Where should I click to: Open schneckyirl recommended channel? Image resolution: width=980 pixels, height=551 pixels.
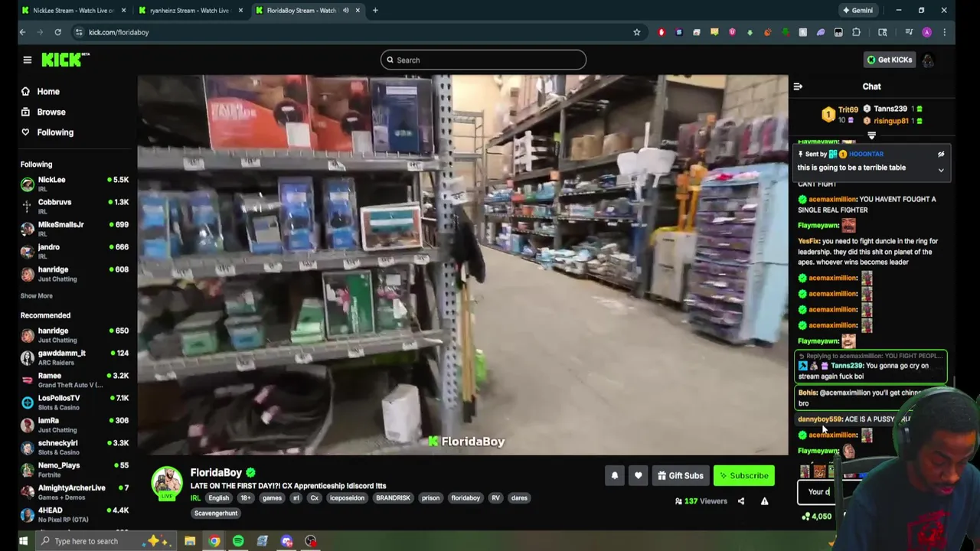pyautogui.click(x=74, y=447)
